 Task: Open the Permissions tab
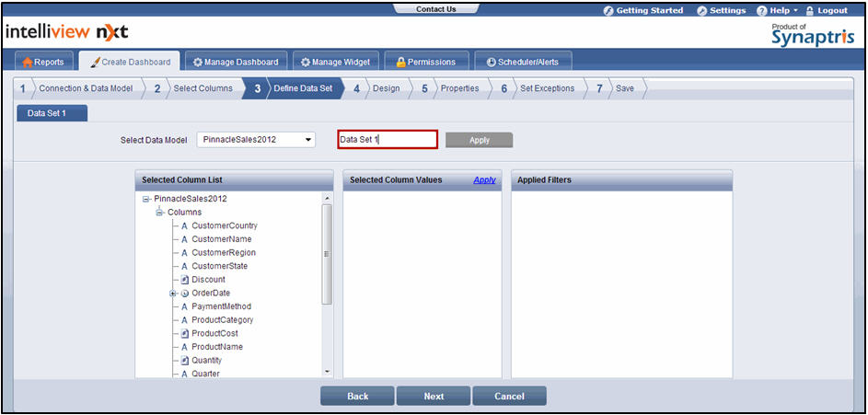(427, 62)
